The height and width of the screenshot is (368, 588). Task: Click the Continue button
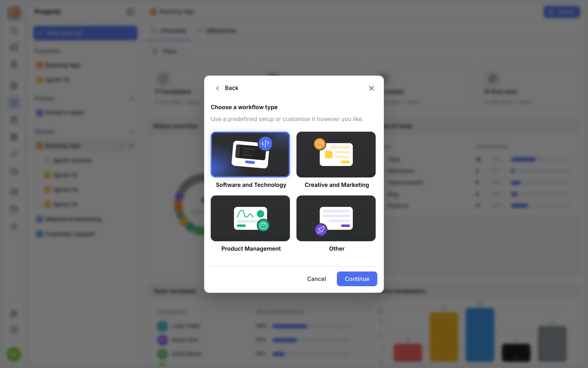tap(357, 279)
